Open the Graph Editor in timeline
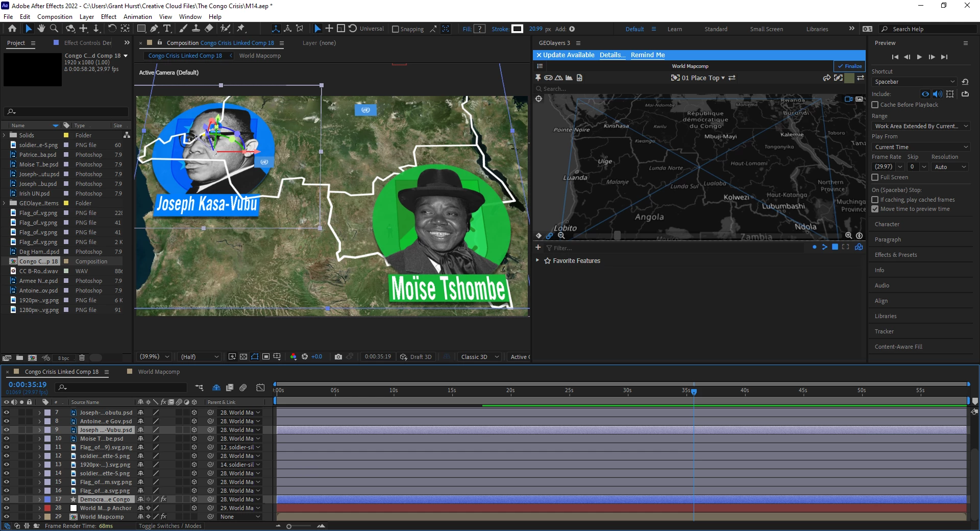Screen dimensions: 980x531 click(260, 388)
